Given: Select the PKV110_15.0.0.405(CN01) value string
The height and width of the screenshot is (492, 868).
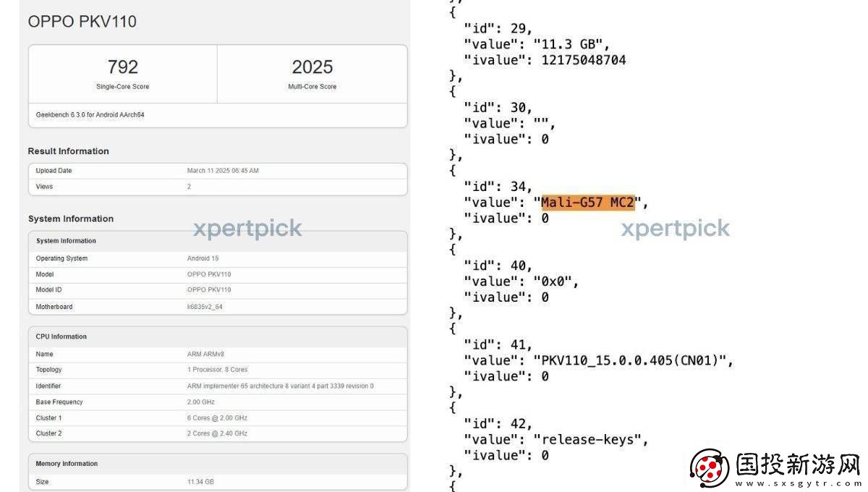Looking at the screenshot, I should click(x=633, y=360).
